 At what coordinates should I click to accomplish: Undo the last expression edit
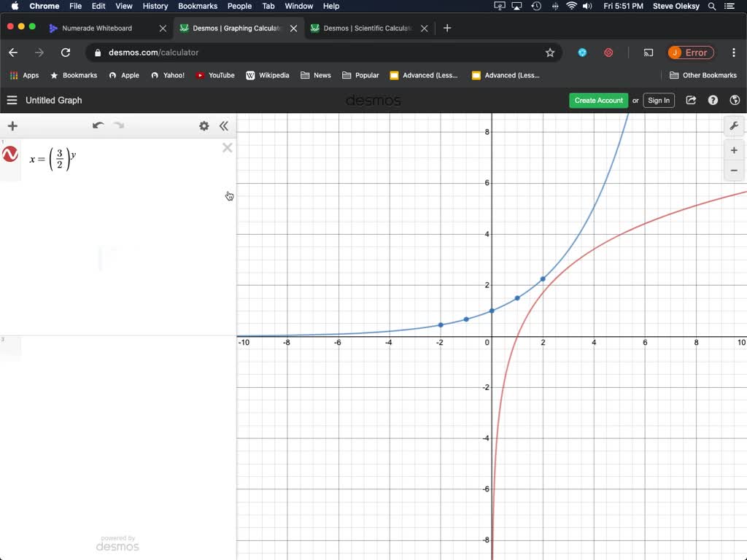(98, 125)
